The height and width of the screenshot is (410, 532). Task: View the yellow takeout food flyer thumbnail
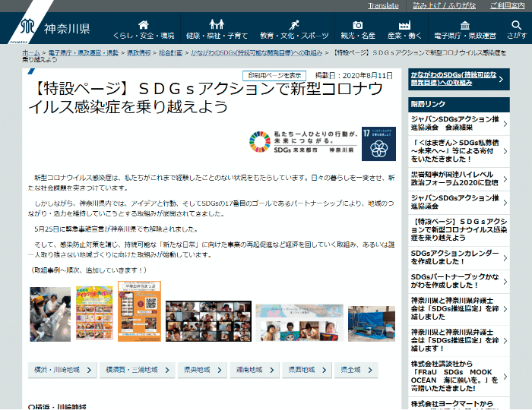(x=94, y=313)
